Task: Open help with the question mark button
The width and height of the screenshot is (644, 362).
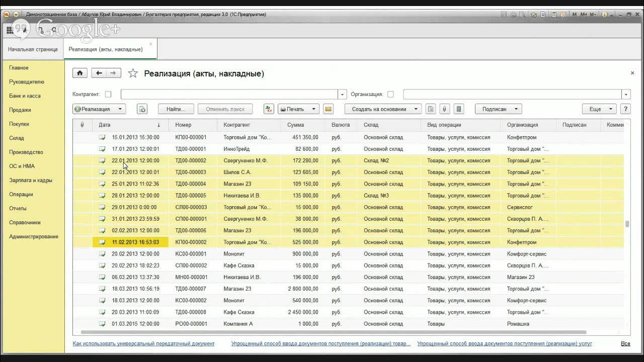Action: click(626, 109)
